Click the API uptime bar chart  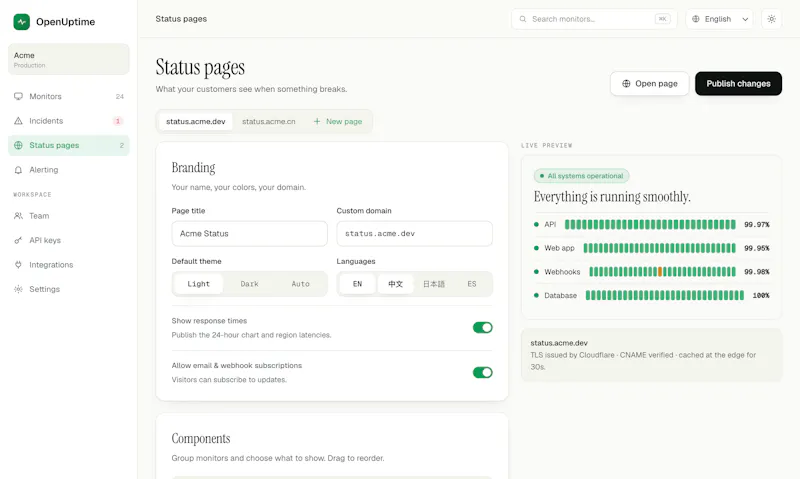pos(650,224)
